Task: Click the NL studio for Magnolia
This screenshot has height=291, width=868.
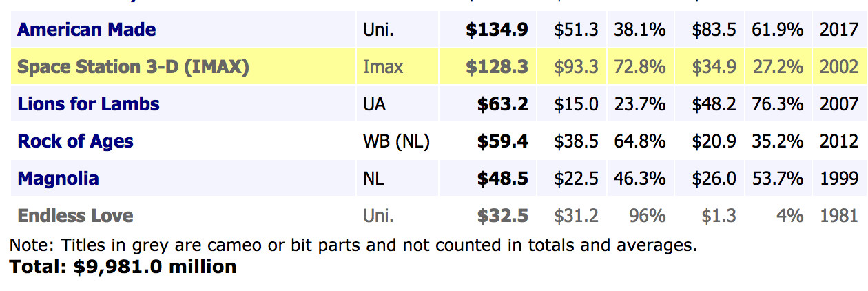Action: coord(373,179)
